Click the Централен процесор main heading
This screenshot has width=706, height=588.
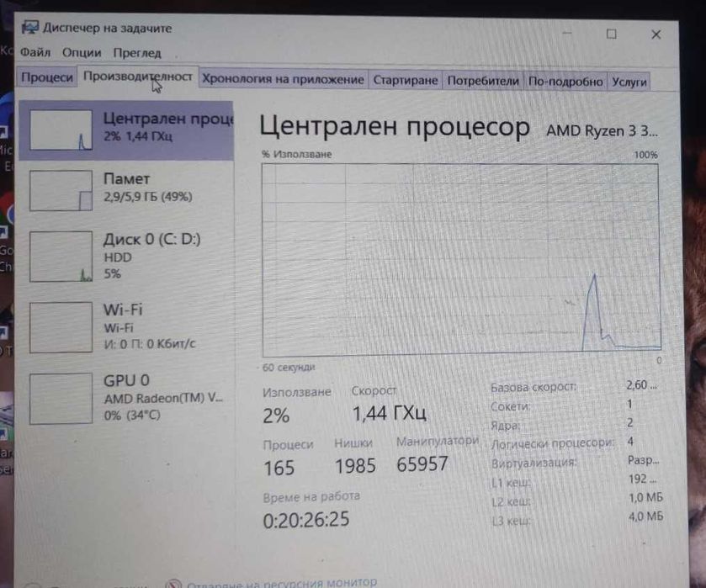pos(395,127)
